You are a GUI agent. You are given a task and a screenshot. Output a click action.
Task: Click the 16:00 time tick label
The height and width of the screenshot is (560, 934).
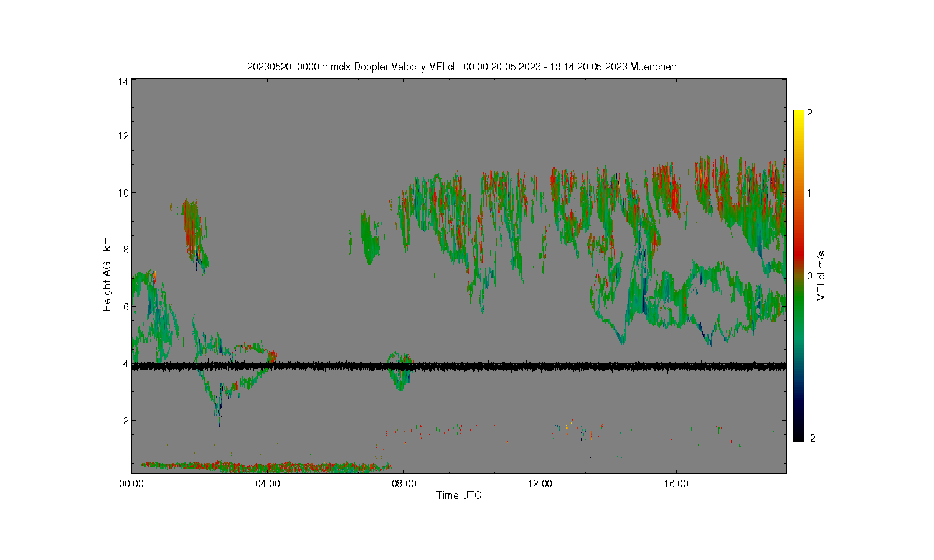676,483
